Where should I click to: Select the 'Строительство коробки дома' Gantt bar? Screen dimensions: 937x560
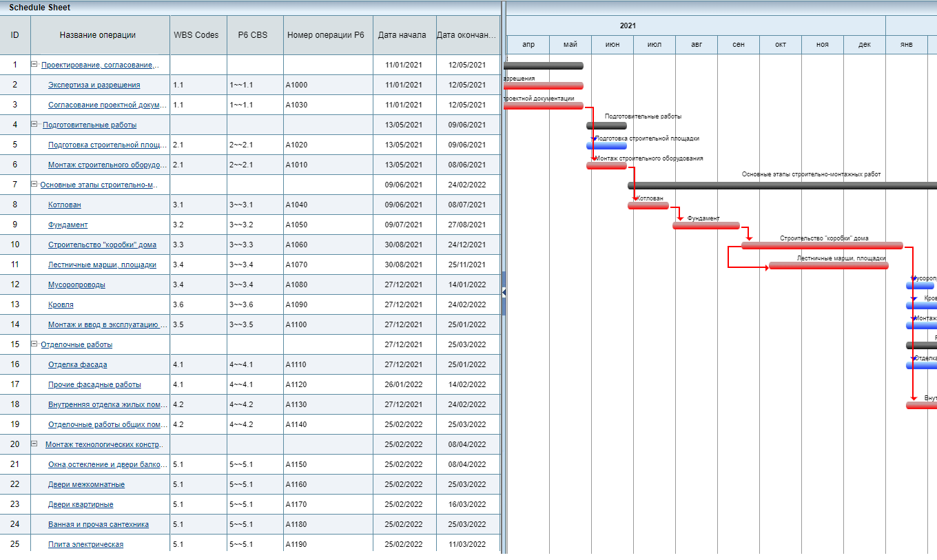pos(821,246)
